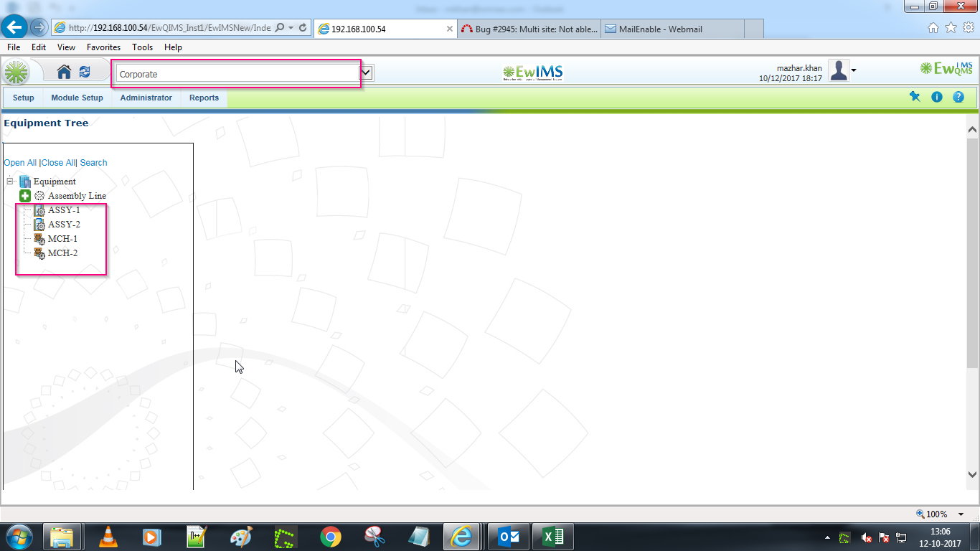Open the favorites star icon
Viewport: 980px width, 551px height.
(951, 28)
